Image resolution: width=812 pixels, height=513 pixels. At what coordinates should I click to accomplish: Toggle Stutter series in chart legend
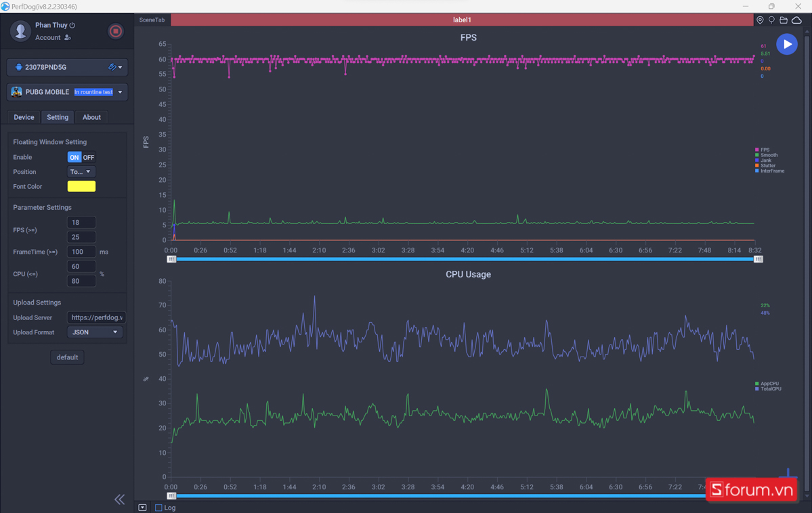pos(765,166)
